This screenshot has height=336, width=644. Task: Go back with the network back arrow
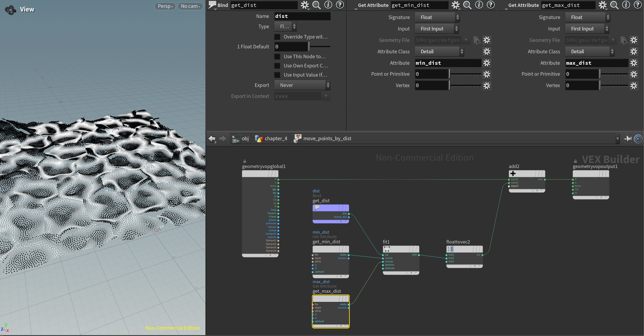pos(212,138)
